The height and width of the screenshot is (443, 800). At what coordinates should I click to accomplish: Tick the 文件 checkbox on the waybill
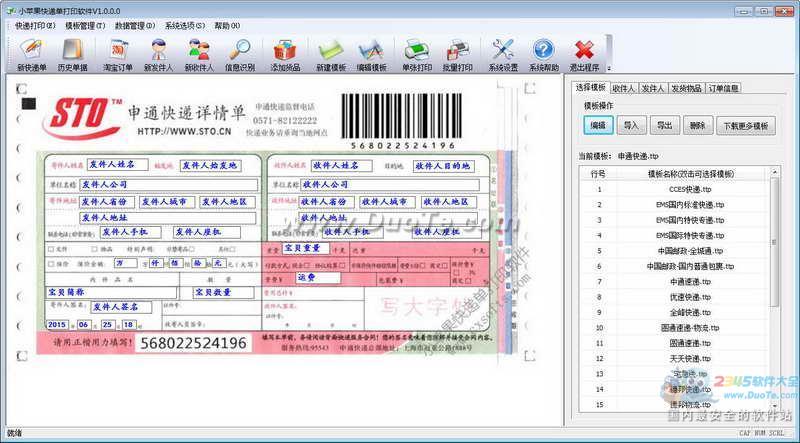pyautogui.click(x=51, y=250)
